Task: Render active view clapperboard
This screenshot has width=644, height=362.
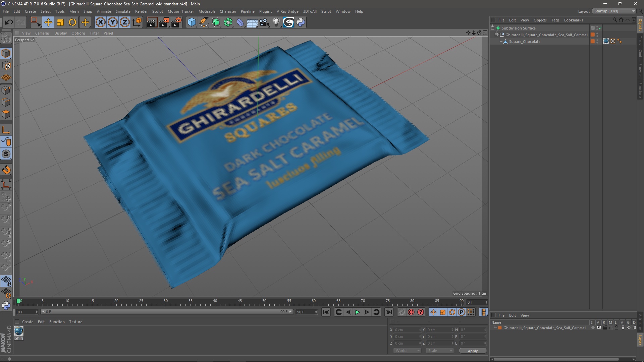Action: (152, 22)
